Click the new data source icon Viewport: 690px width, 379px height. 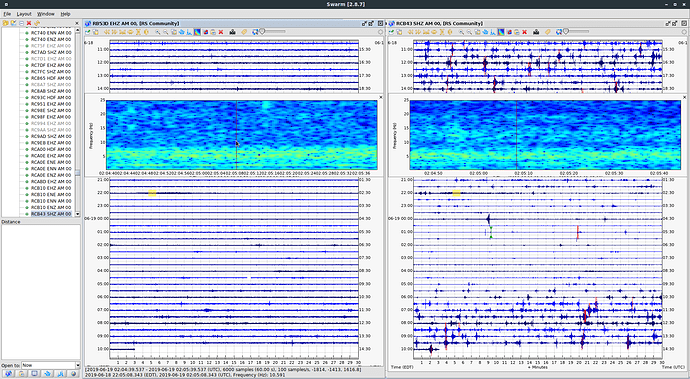[x=6, y=23]
